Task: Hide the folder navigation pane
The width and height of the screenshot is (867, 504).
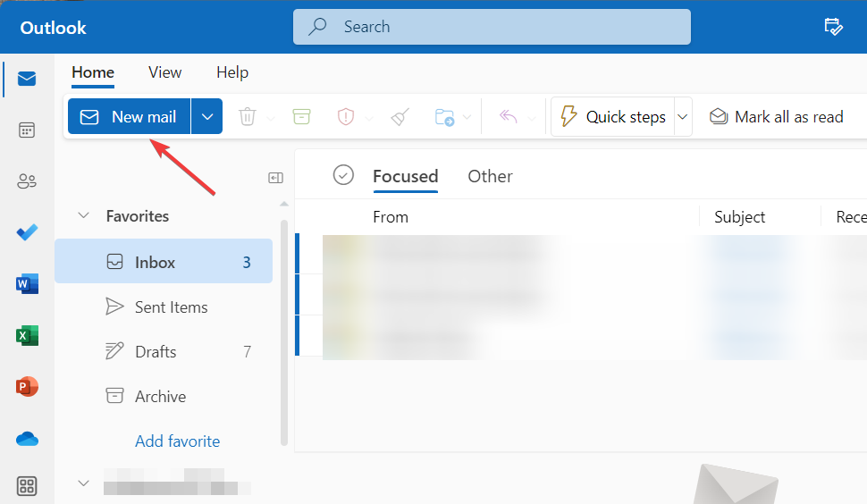Action: 275,178
